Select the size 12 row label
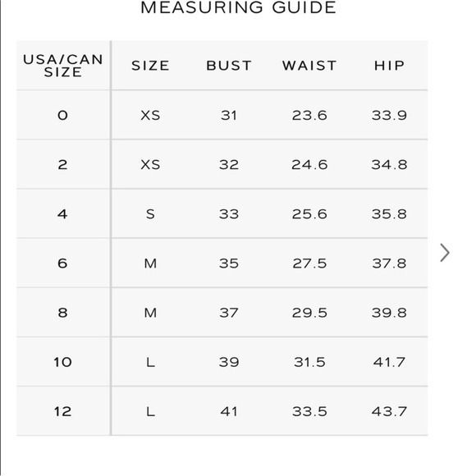Viewport: 476px width, 476px height. click(x=62, y=411)
